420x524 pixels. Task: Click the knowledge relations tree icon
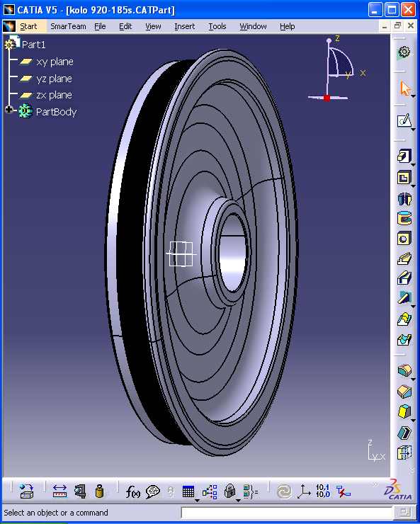coord(210,491)
